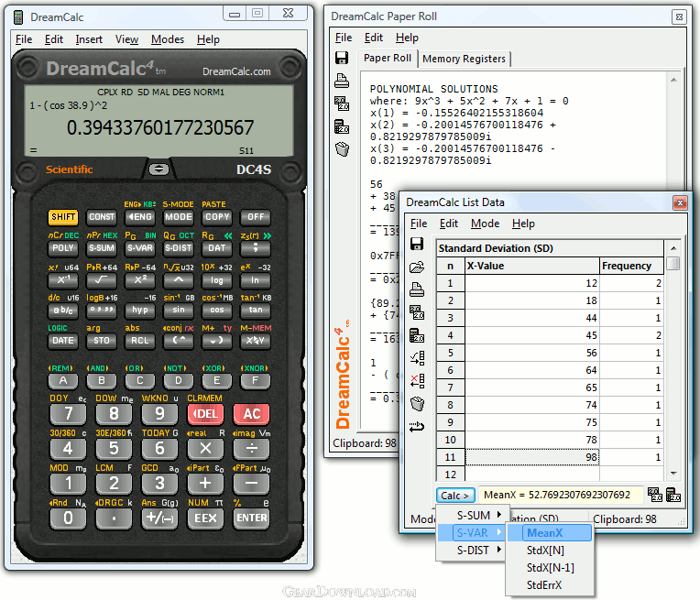Click the EEX key
This screenshot has width=700, height=600.
205,518
